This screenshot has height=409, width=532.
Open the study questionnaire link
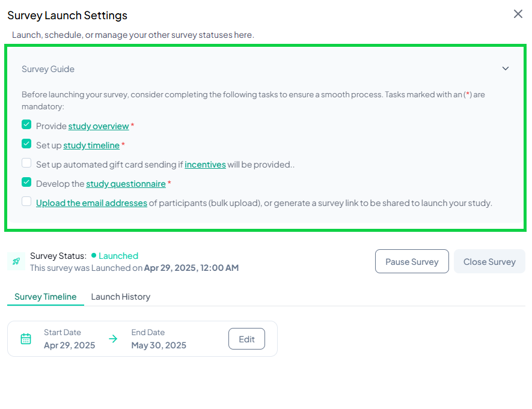point(126,184)
